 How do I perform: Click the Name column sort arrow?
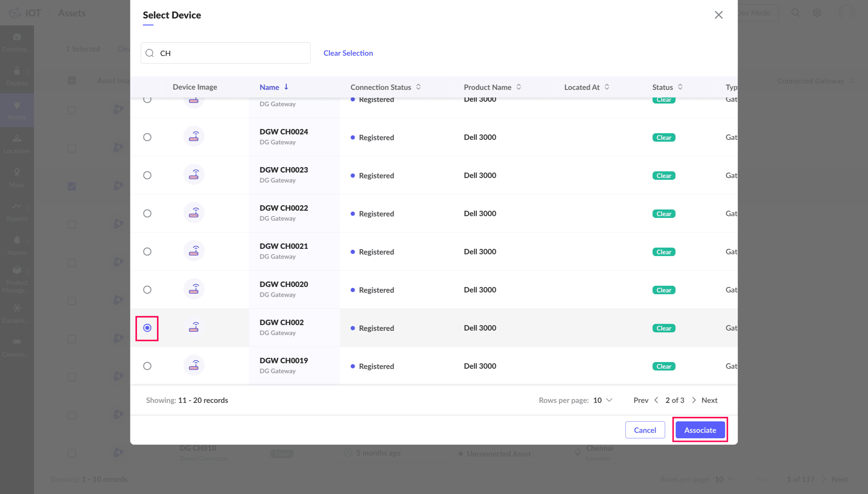tap(286, 87)
